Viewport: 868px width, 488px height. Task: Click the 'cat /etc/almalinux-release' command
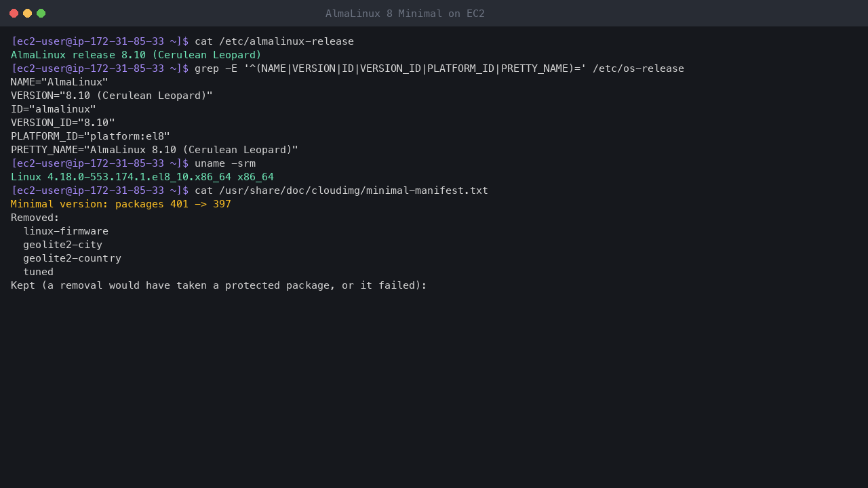274,41
